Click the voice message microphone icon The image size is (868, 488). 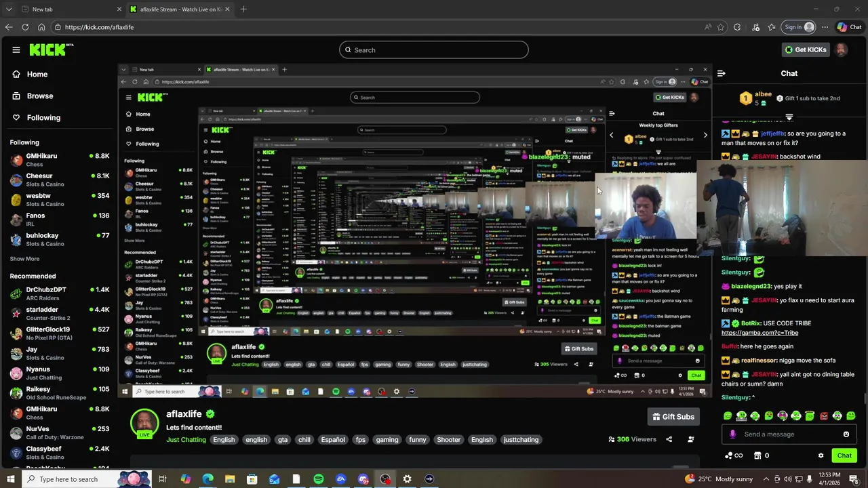point(732,434)
